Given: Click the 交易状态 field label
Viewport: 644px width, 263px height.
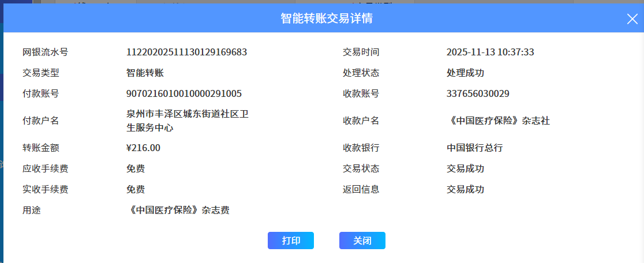Looking at the screenshot, I should tap(361, 169).
